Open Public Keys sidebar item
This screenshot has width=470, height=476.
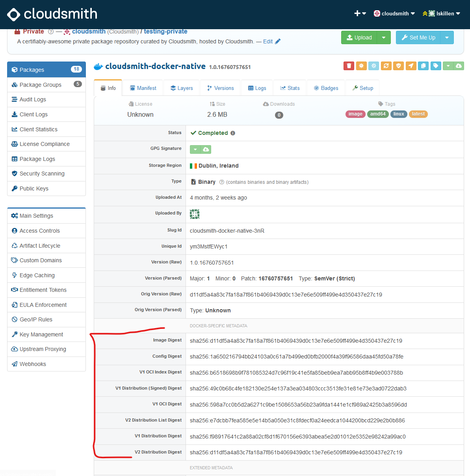point(46,189)
